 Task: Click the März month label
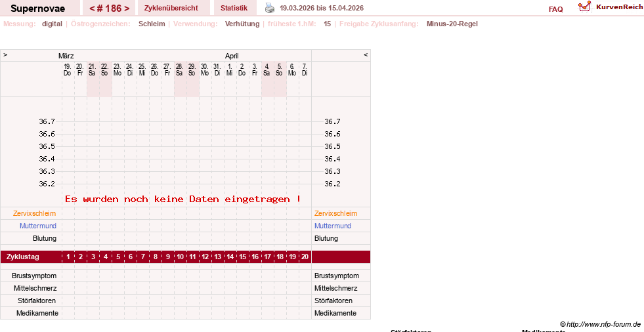click(x=66, y=56)
